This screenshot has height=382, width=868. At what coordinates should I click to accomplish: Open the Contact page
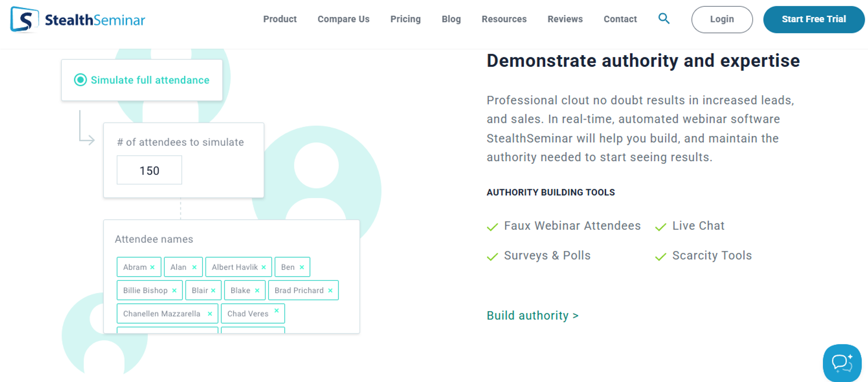[620, 19]
